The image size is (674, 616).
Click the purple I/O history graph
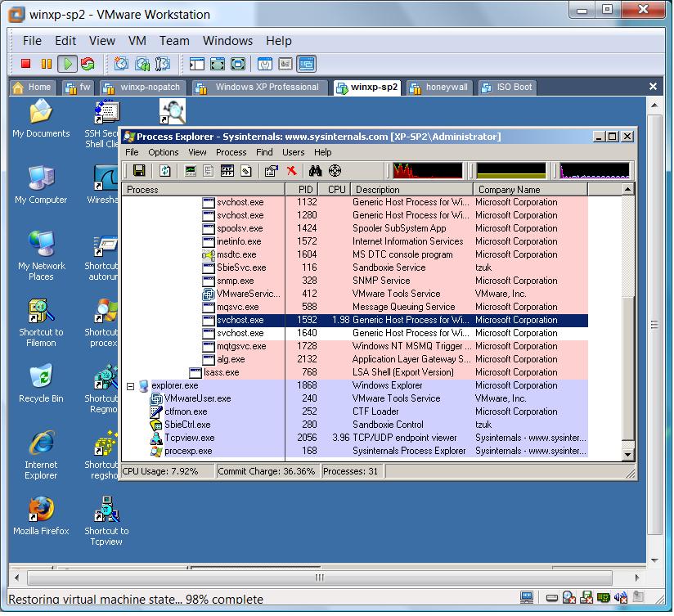(x=595, y=171)
